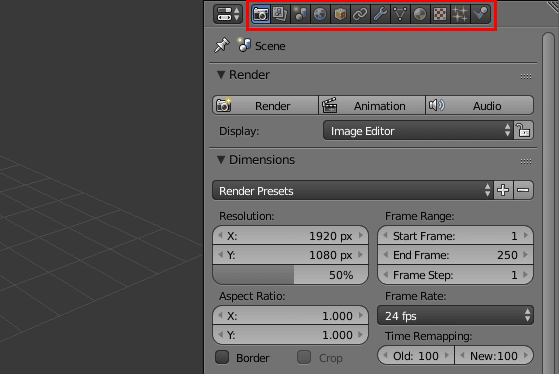This screenshot has height=374, width=559.
Task: Click the End Frame 250 field
Action: [x=455, y=255]
